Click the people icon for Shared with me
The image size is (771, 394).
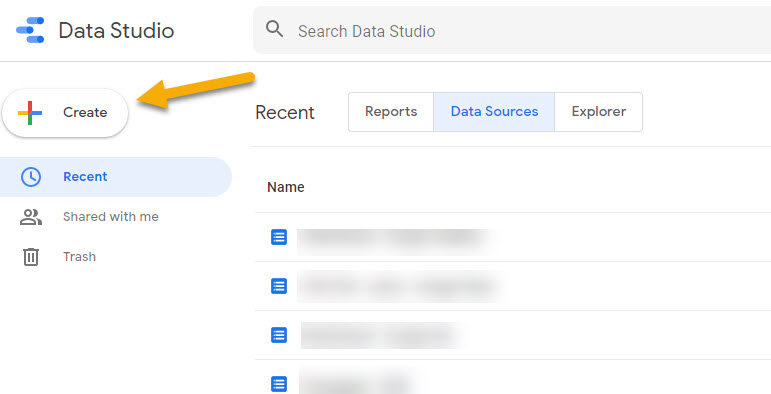click(31, 217)
